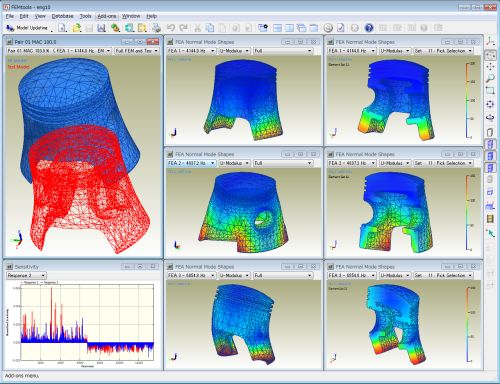Click the New document toolbar icon
Screen dimensions: 500x384
[62, 28]
